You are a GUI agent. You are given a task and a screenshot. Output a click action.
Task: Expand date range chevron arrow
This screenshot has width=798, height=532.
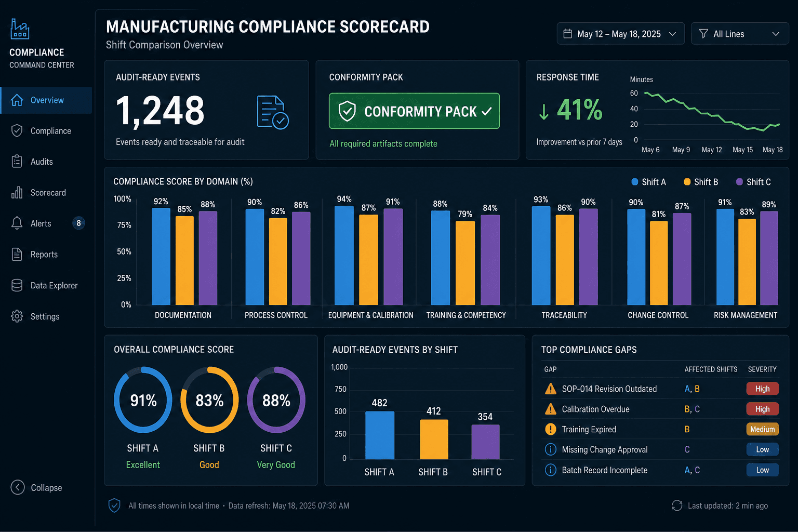pyautogui.click(x=672, y=34)
